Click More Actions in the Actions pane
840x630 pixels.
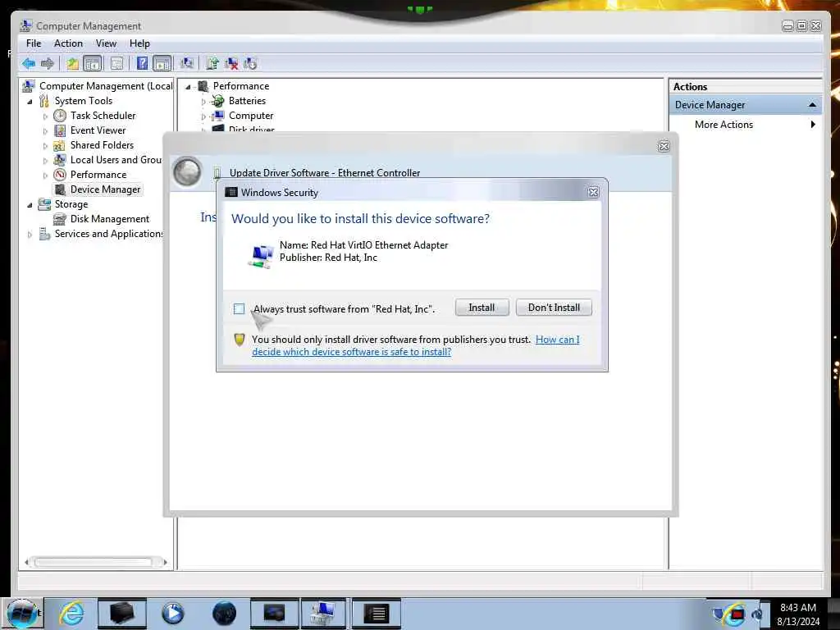[x=724, y=125]
